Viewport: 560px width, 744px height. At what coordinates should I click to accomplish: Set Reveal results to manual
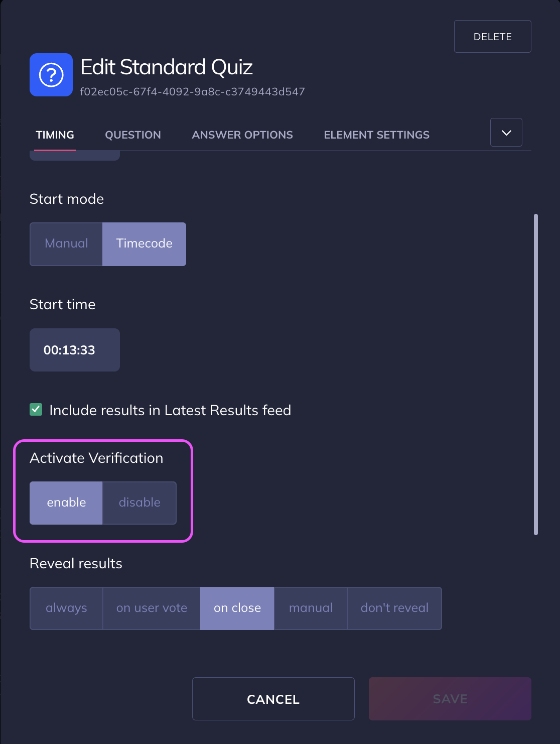(311, 608)
